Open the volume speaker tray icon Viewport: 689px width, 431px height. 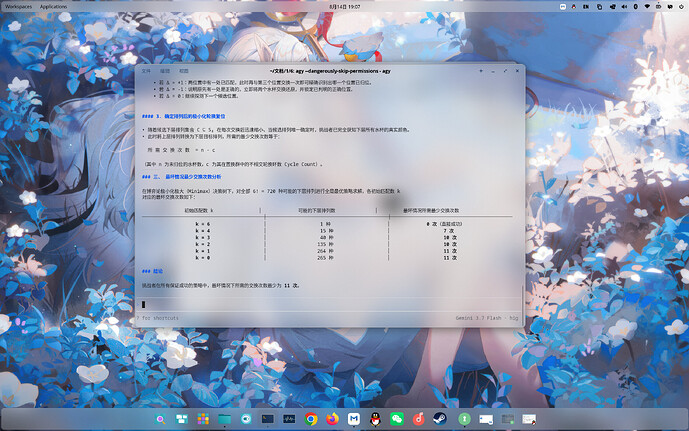pos(624,7)
